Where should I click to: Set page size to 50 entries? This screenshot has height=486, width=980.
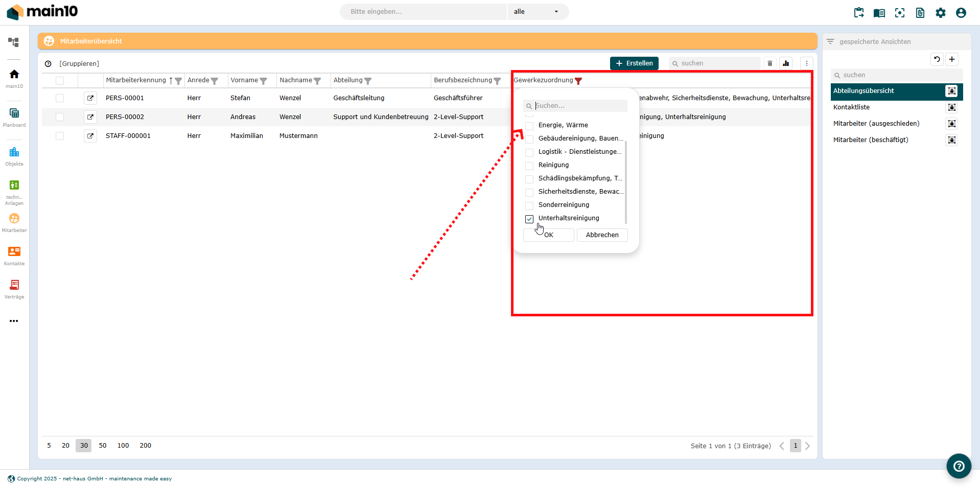(x=103, y=446)
